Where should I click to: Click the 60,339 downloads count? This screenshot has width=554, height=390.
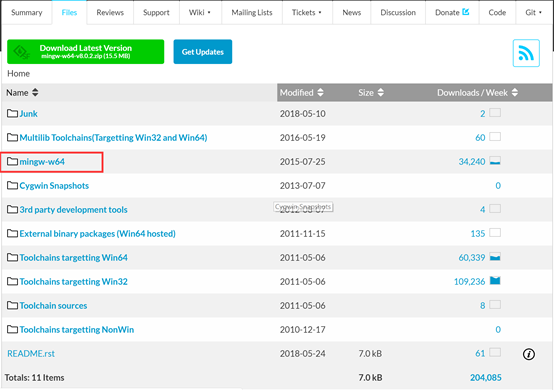(x=472, y=258)
